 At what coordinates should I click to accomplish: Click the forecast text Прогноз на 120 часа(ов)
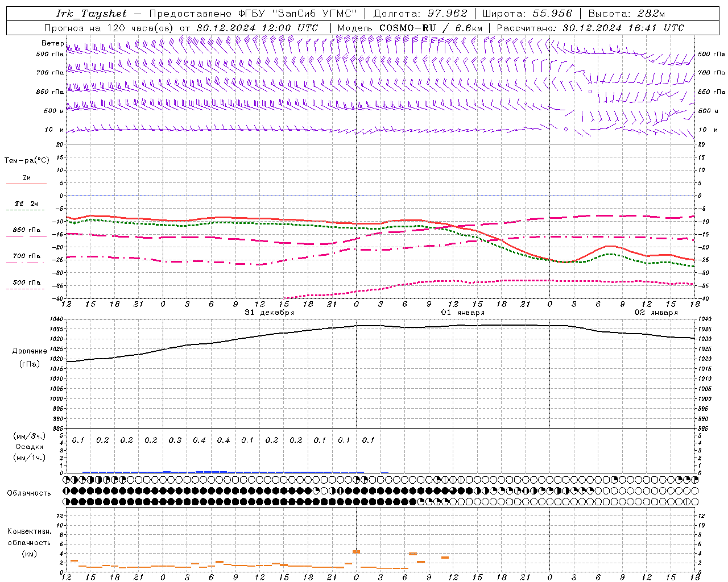[109, 28]
